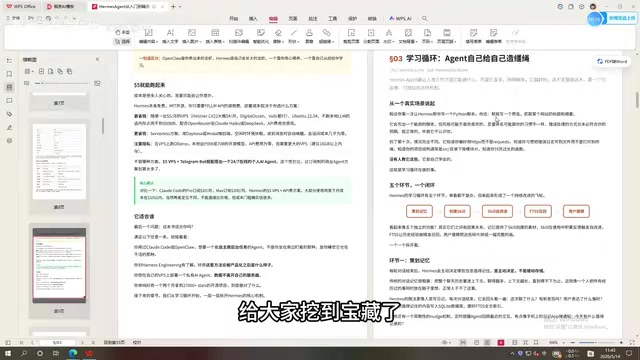Toggle the hand tool mode
The height and width of the screenshot is (360, 640).
[x=122, y=32]
